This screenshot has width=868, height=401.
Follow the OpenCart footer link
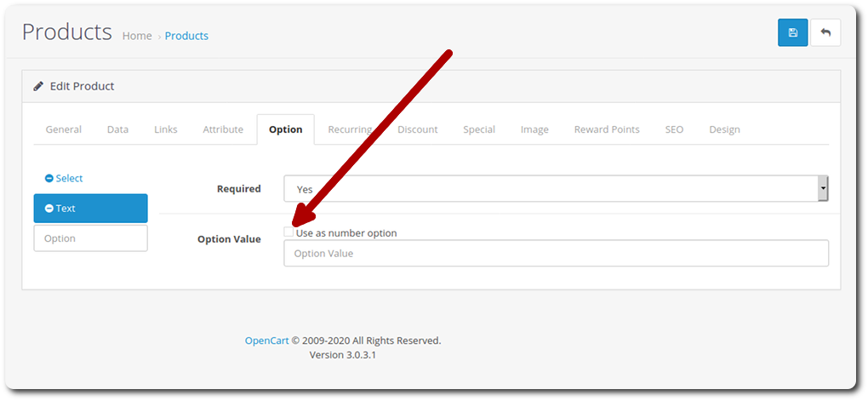[x=267, y=341]
